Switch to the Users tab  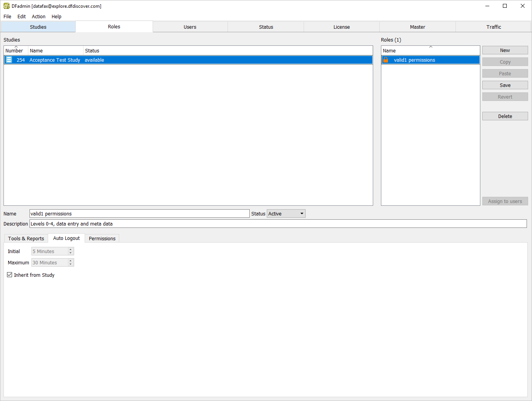coord(190,27)
